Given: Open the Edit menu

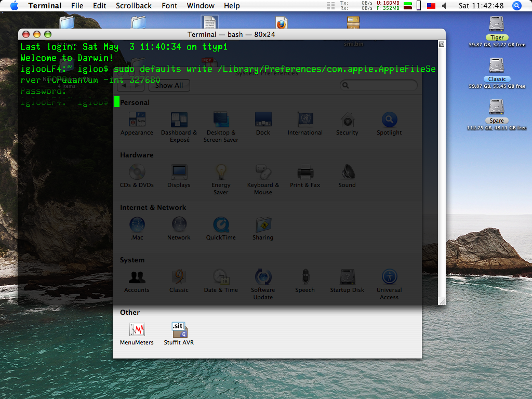Looking at the screenshot, I should point(99,6).
